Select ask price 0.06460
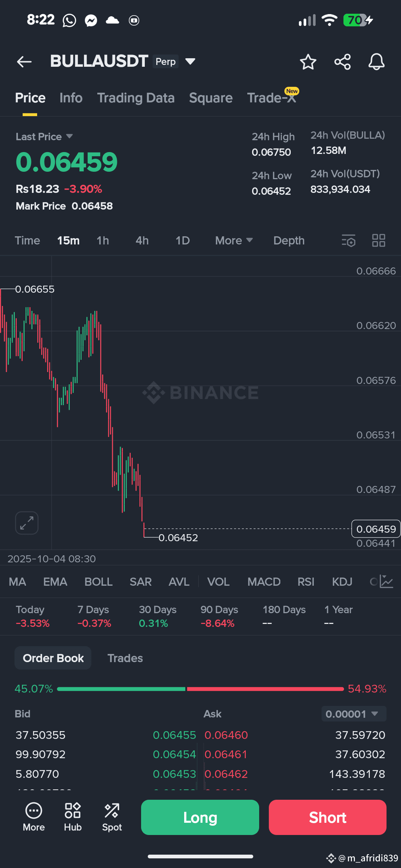Viewport: 401px width, 868px height. (x=226, y=735)
